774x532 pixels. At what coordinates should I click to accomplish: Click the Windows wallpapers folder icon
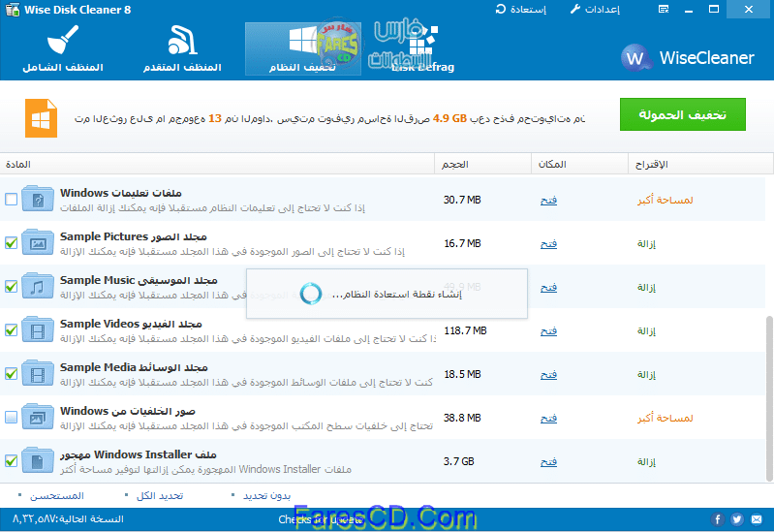[38, 417]
